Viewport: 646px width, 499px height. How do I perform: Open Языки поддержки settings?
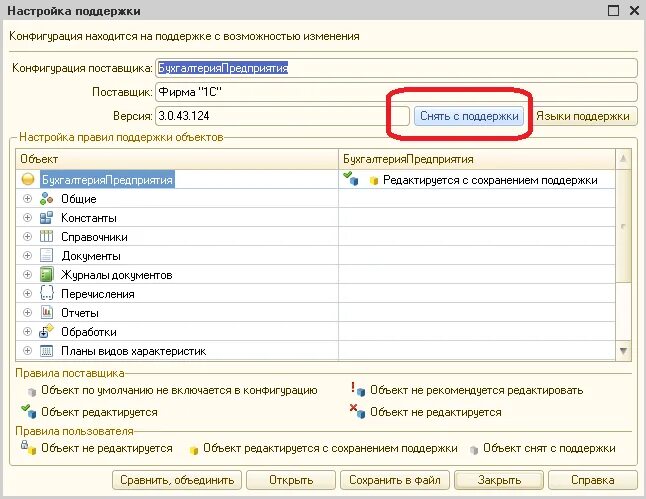pos(583,116)
